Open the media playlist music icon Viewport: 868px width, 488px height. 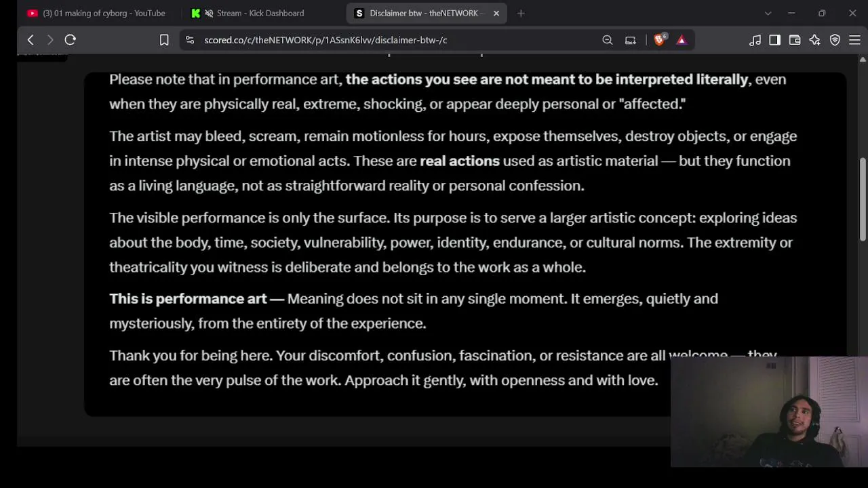[755, 40]
